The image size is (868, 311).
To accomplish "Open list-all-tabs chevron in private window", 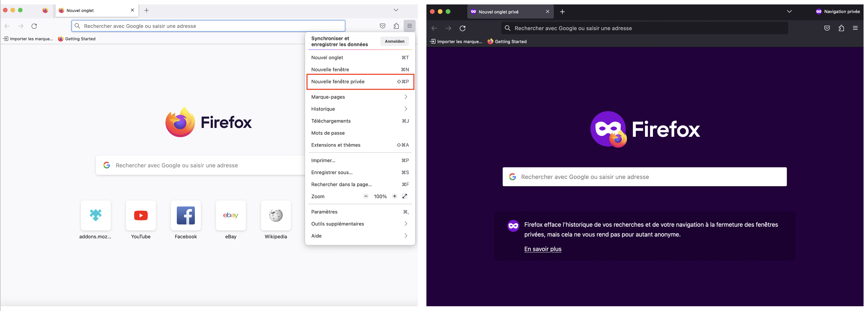I will (789, 11).
